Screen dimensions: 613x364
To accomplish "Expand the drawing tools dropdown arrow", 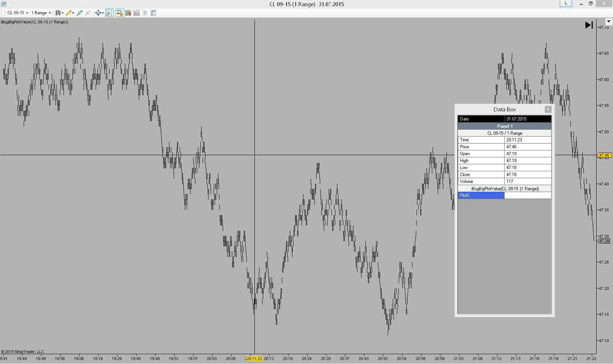I will pos(73,13).
